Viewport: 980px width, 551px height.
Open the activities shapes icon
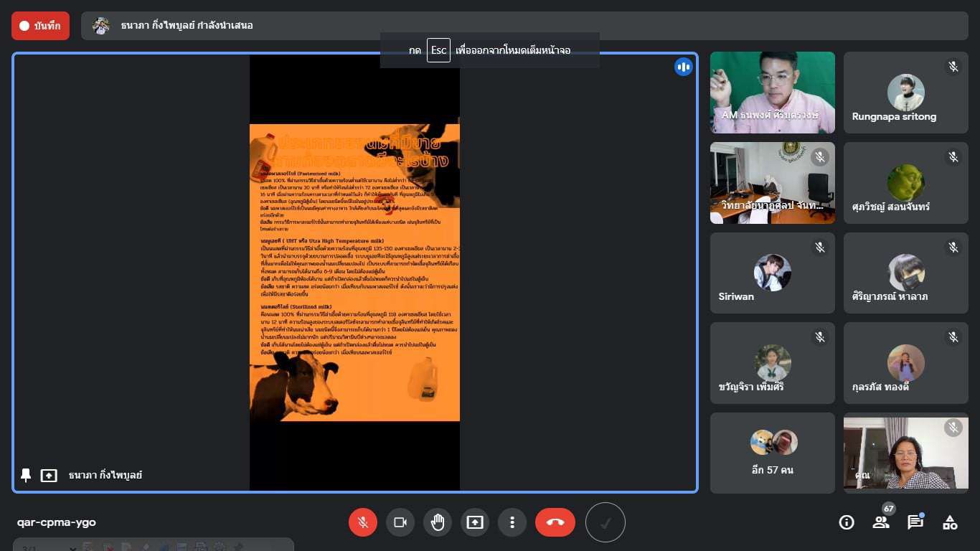click(950, 522)
